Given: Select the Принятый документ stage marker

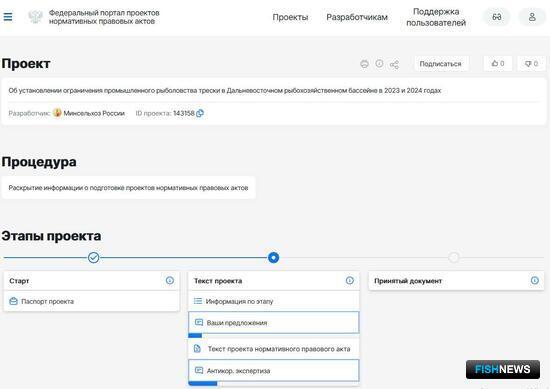Looking at the screenshot, I should pos(454,257).
